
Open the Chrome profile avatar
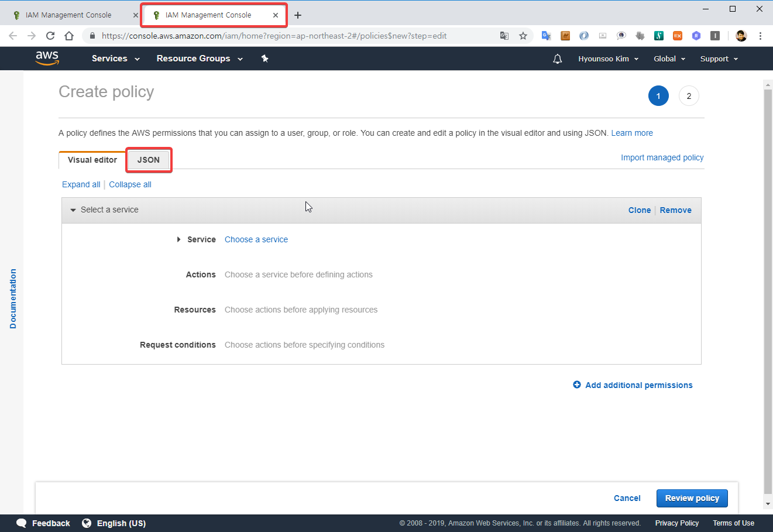pyautogui.click(x=741, y=36)
